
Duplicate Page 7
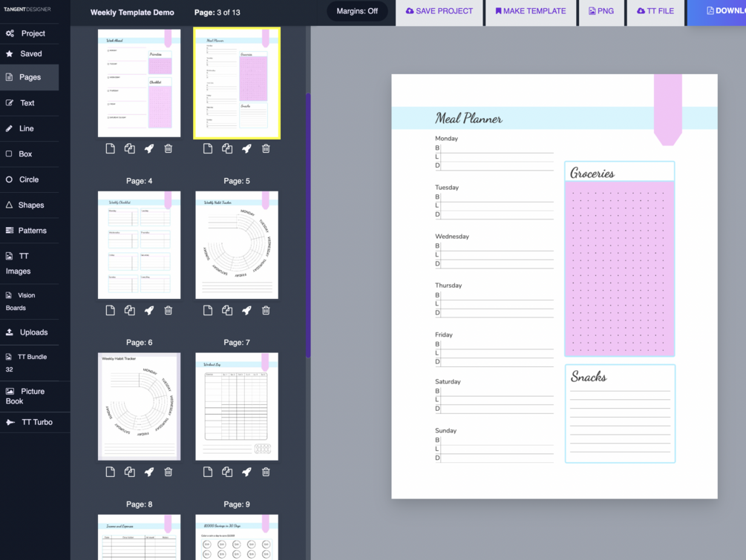tap(227, 472)
